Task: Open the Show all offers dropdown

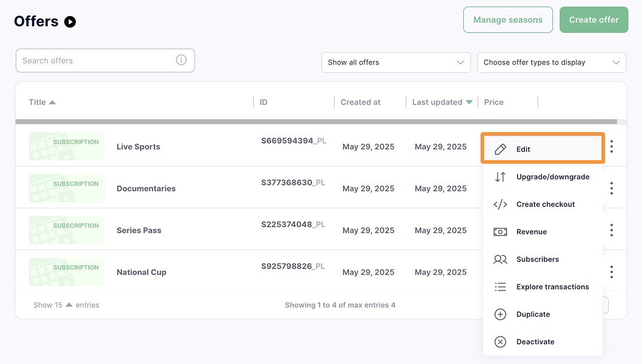Action: point(396,62)
